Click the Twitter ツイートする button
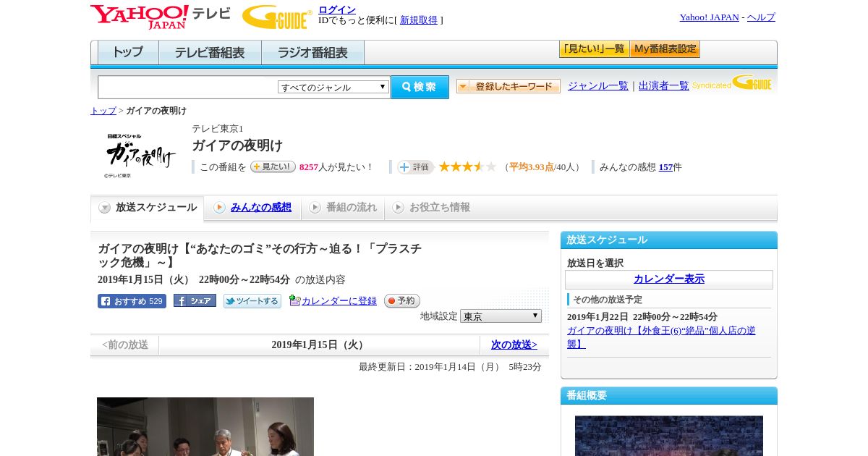 tap(252, 301)
